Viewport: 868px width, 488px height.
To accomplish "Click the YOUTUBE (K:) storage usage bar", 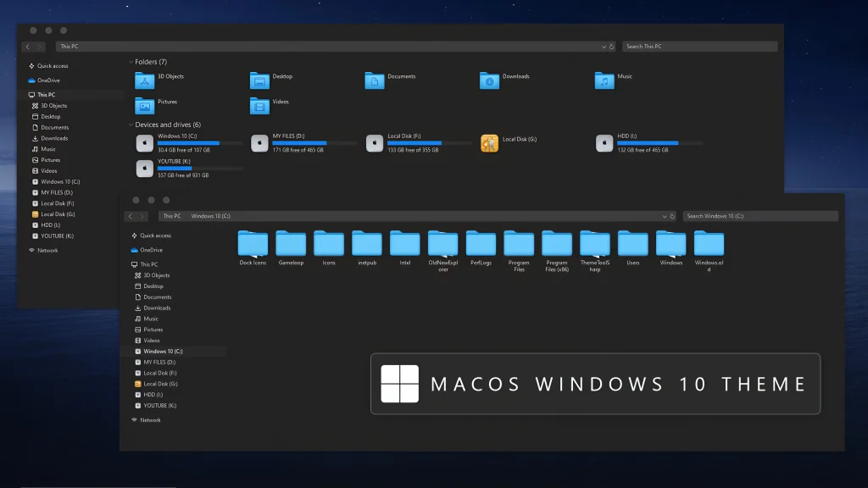I will pos(200,169).
